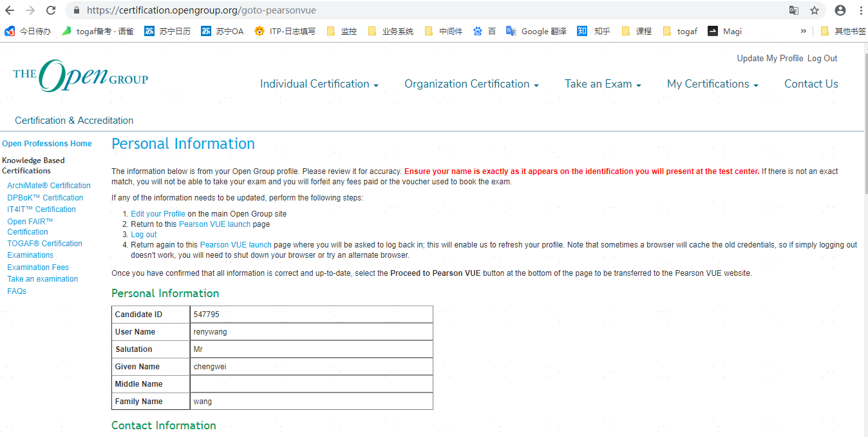Open the 课程 bookmark folder
The width and height of the screenshot is (868, 437).
[x=636, y=31]
